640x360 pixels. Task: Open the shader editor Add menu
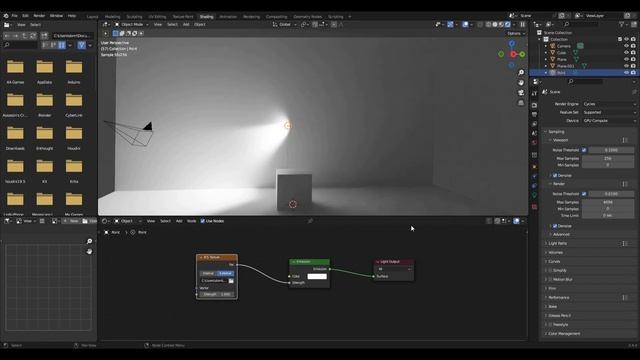[179, 221]
